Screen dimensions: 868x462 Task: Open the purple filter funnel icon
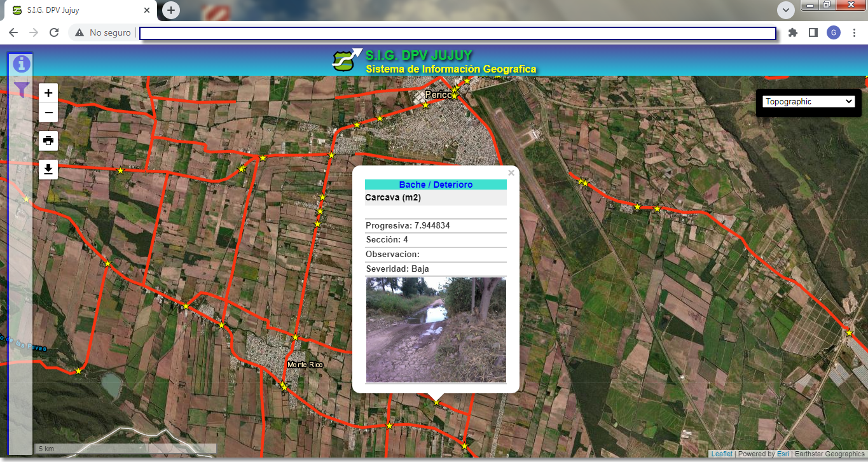(22, 90)
